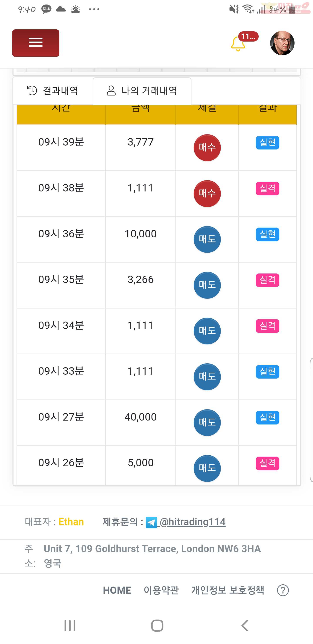Tap the 매수 badge for 09시 38분
Image resolution: width=313 pixels, height=644 pixels.
coord(207,194)
